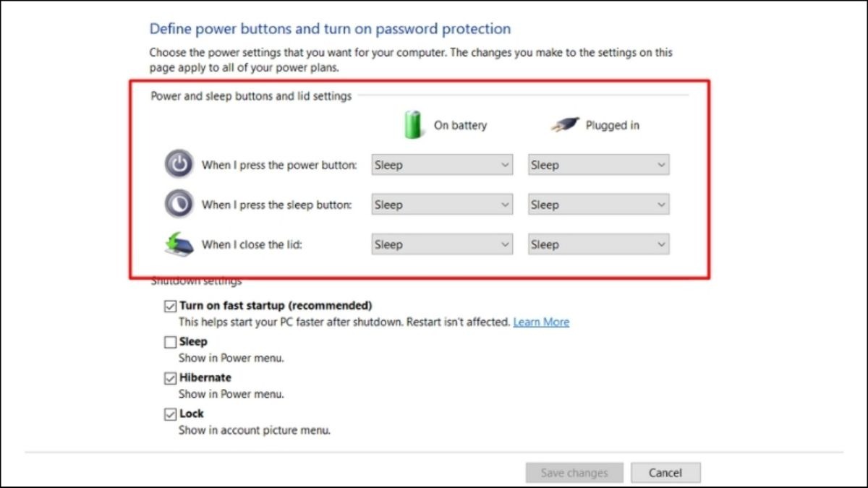Click the green battery icon
This screenshot has width=868, height=488.
[x=414, y=124]
